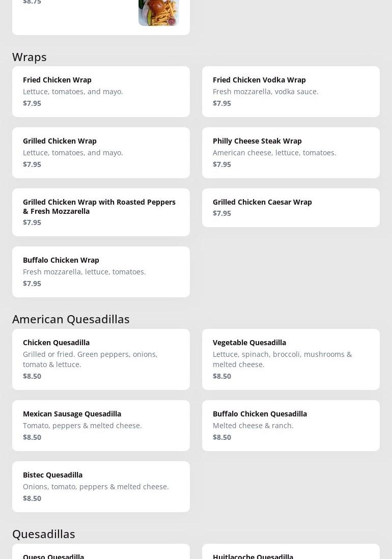This screenshot has height=559, width=392.
Task: Click the American Quesadillas section heading
Action: coord(71,319)
